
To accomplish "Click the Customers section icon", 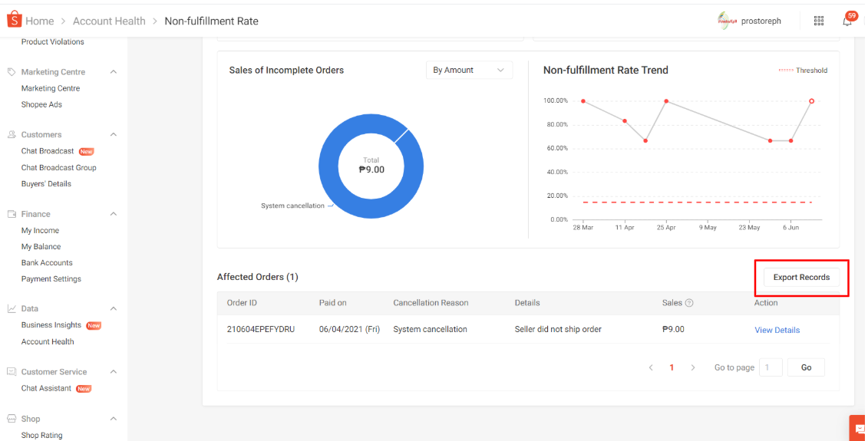I will pyautogui.click(x=11, y=134).
